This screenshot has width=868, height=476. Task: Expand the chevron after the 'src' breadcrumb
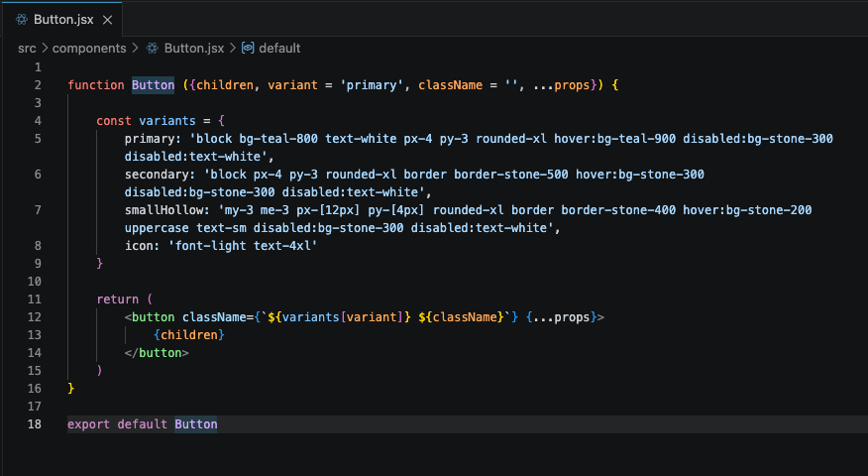coord(45,49)
